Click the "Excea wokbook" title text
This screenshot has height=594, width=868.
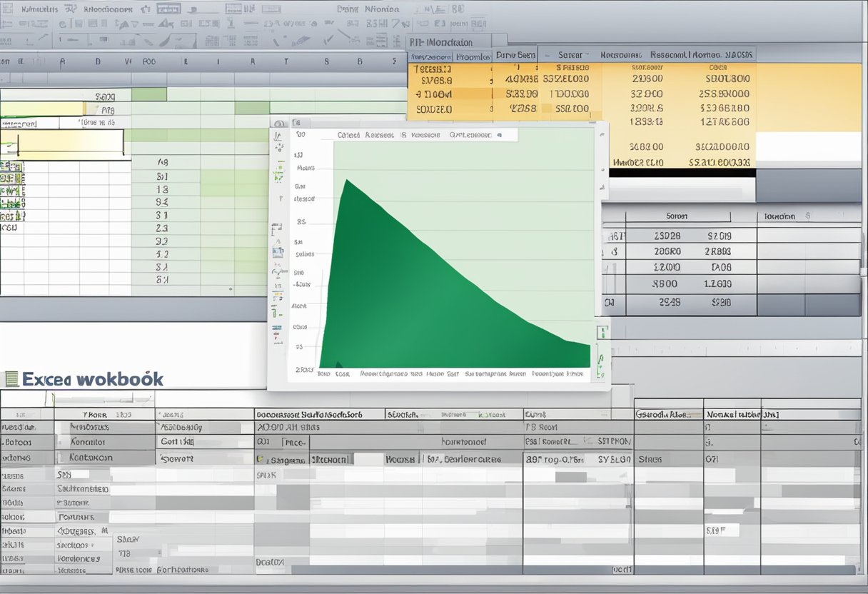click(x=93, y=379)
